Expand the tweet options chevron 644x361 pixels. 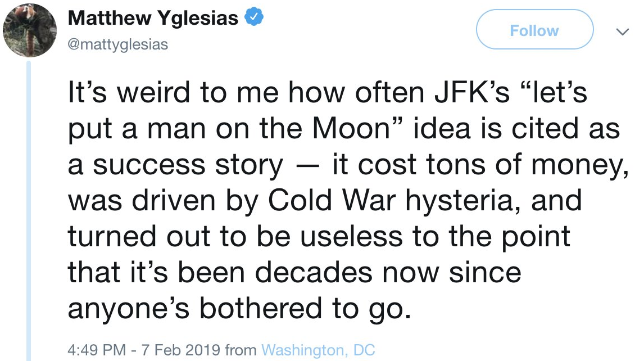(622, 32)
